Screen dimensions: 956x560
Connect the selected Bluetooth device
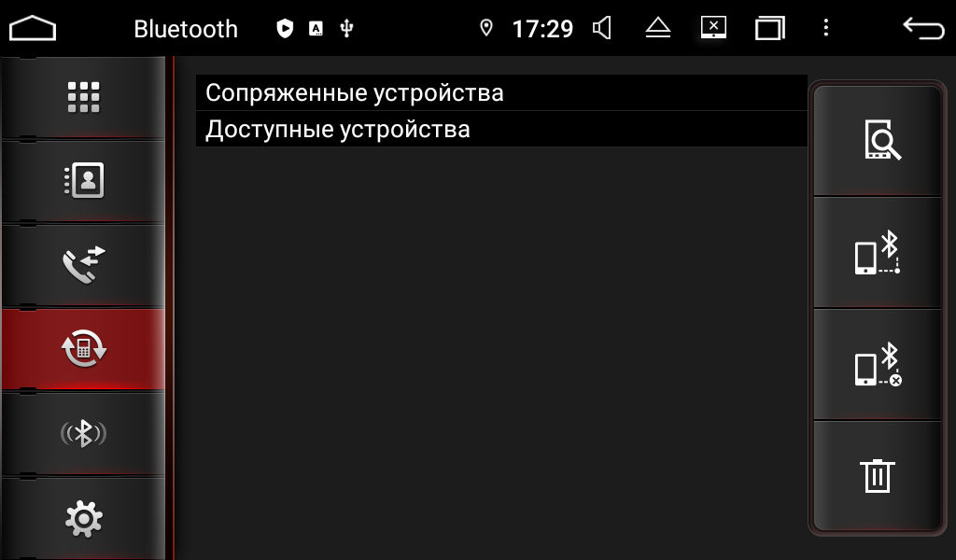click(878, 252)
